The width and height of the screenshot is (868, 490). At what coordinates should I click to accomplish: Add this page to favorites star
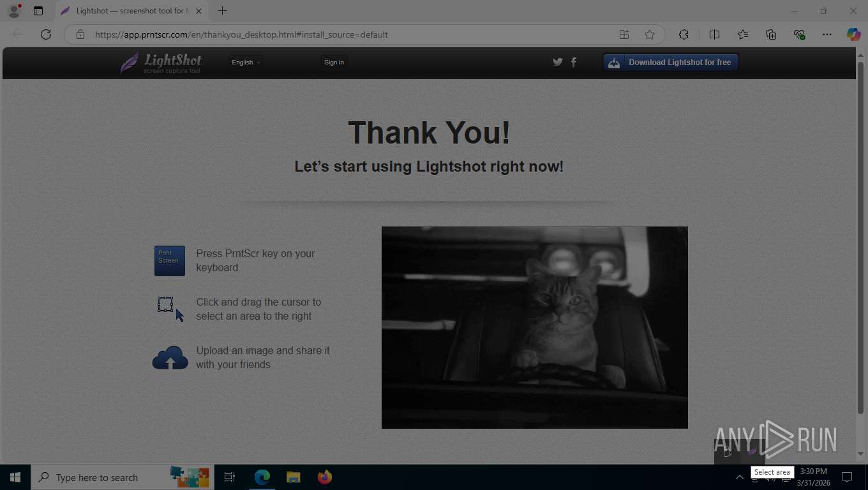click(x=650, y=34)
